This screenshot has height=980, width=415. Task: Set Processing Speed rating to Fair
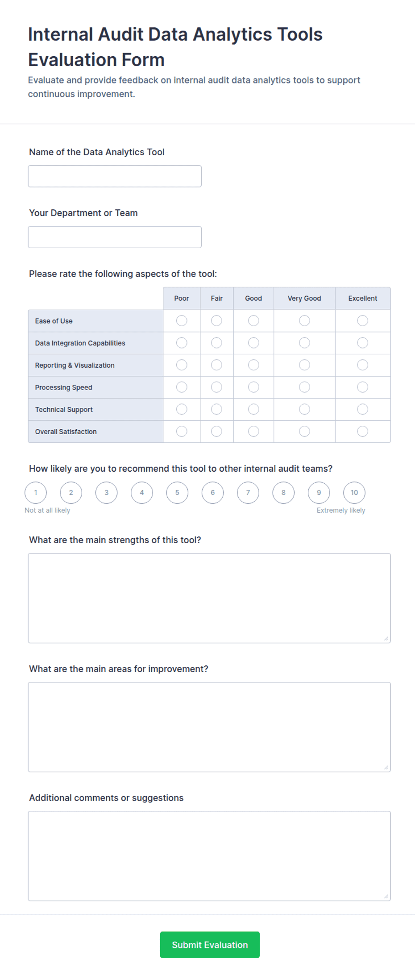pos(216,387)
